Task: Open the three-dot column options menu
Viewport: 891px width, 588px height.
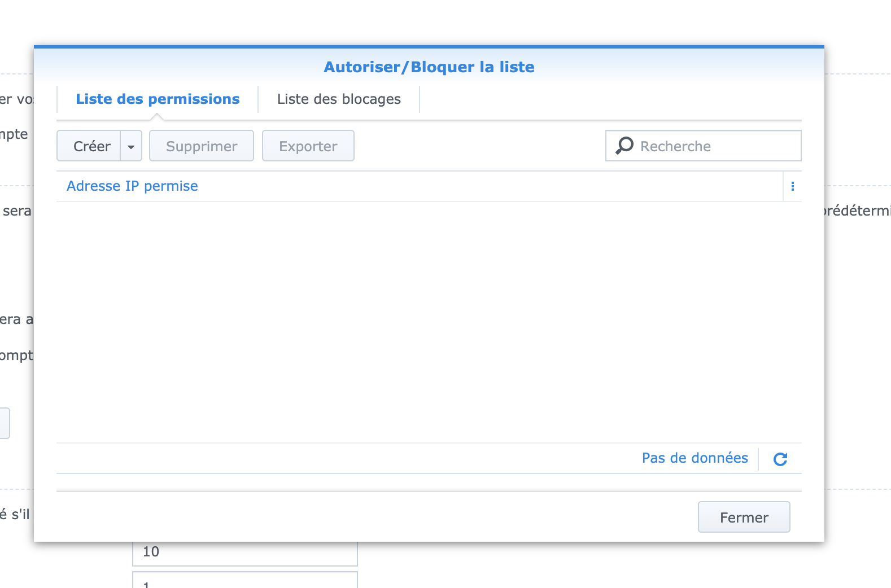Action: tap(793, 186)
